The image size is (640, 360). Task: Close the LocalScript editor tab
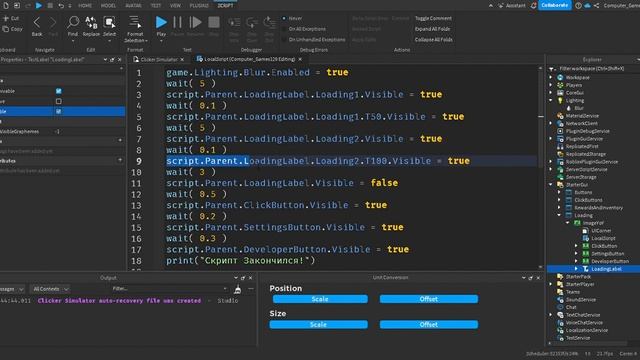pos(300,60)
